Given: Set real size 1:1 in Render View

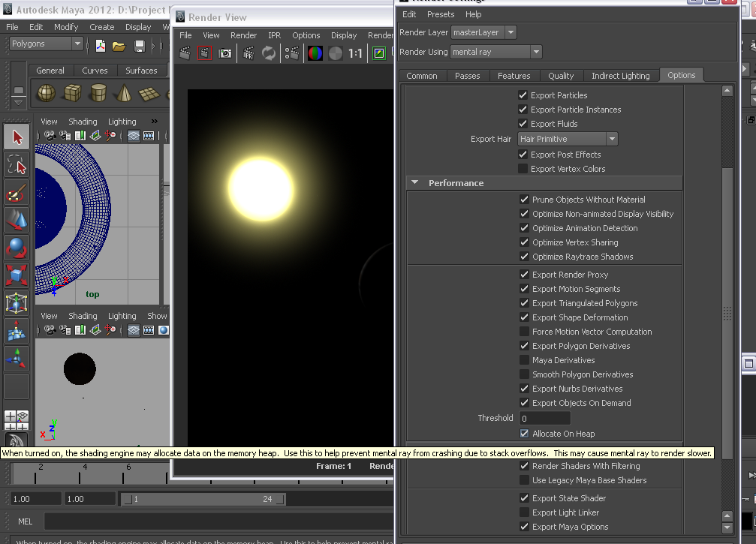Looking at the screenshot, I should coord(355,53).
